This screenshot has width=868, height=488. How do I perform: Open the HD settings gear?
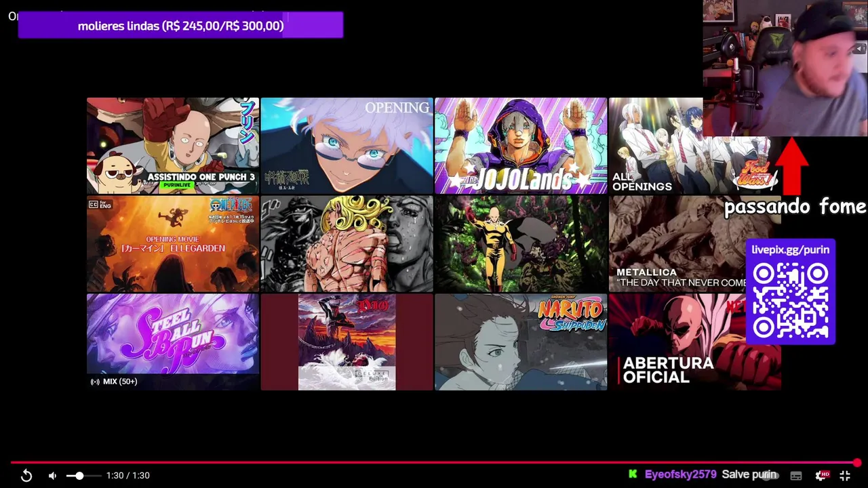coord(821,476)
